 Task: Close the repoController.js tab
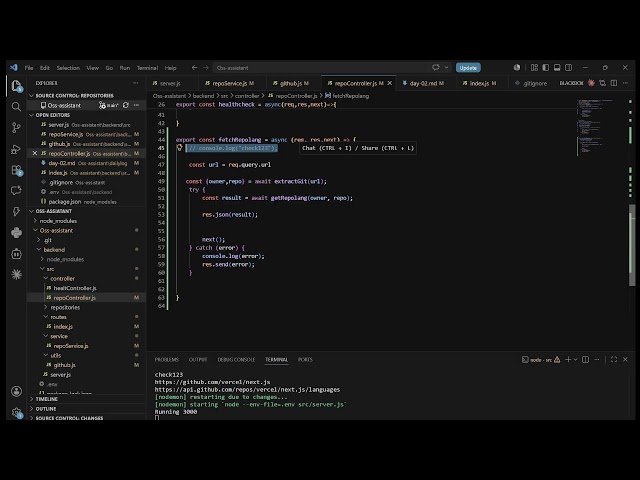[x=390, y=83]
